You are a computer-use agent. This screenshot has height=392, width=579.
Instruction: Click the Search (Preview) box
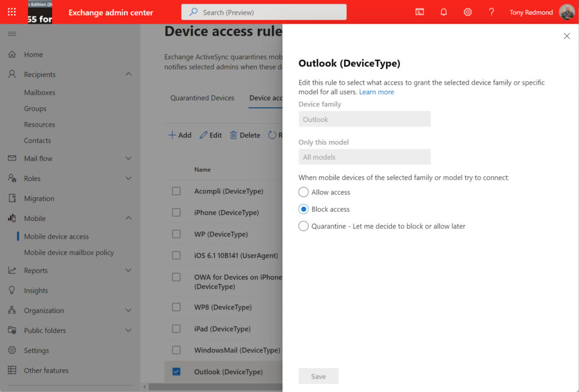coord(263,12)
